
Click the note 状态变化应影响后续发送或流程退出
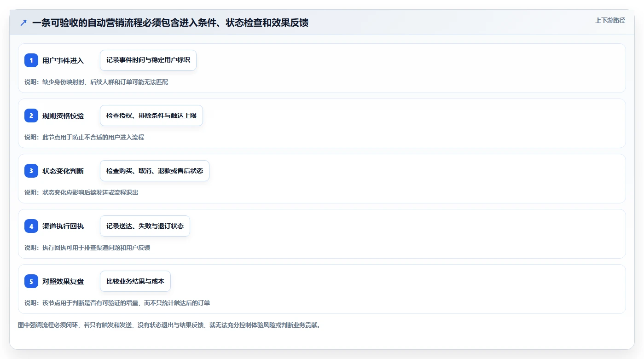pyautogui.click(x=81, y=192)
